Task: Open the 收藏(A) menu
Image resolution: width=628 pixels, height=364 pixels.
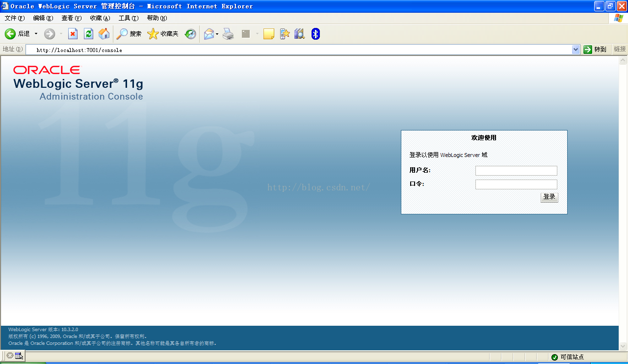Action: 100,18
